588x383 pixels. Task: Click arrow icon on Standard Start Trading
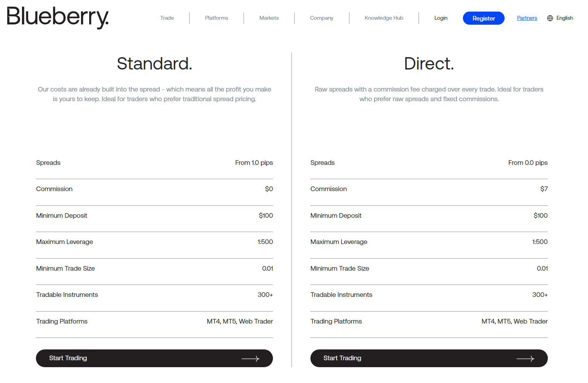(x=251, y=359)
